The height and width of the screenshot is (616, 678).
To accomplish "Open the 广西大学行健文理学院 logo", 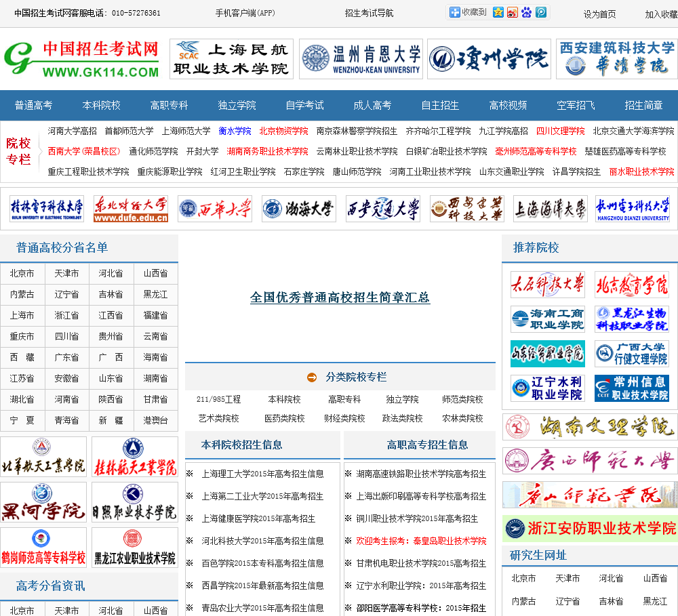I will point(632,354).
